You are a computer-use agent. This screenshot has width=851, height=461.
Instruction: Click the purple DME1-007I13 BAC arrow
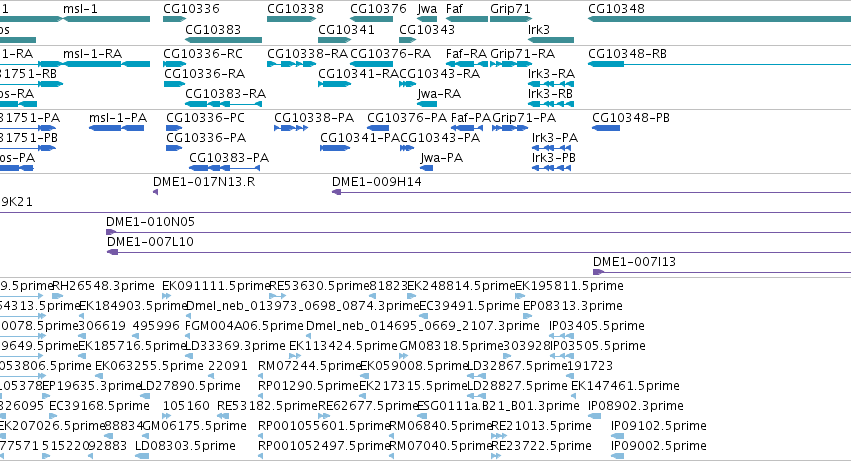pyautogui.click(x=599, y=272)
